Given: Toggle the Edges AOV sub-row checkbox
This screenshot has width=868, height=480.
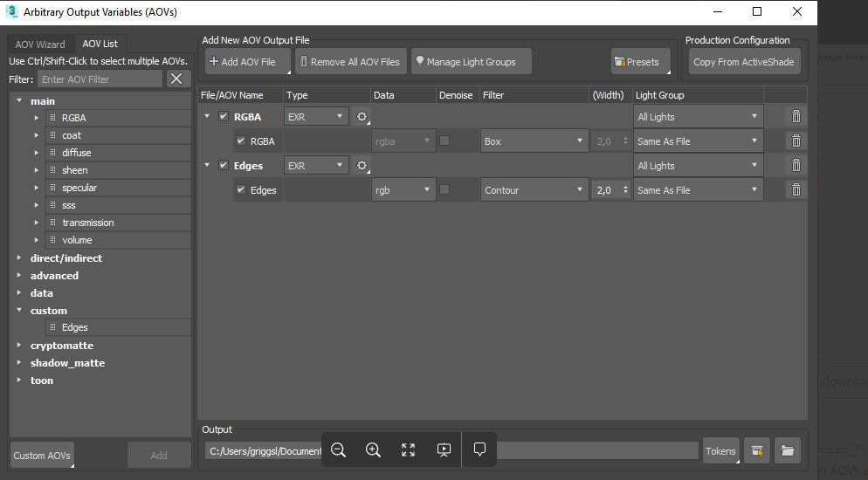Looking at the screenshot, I should (x=241, y=189).
